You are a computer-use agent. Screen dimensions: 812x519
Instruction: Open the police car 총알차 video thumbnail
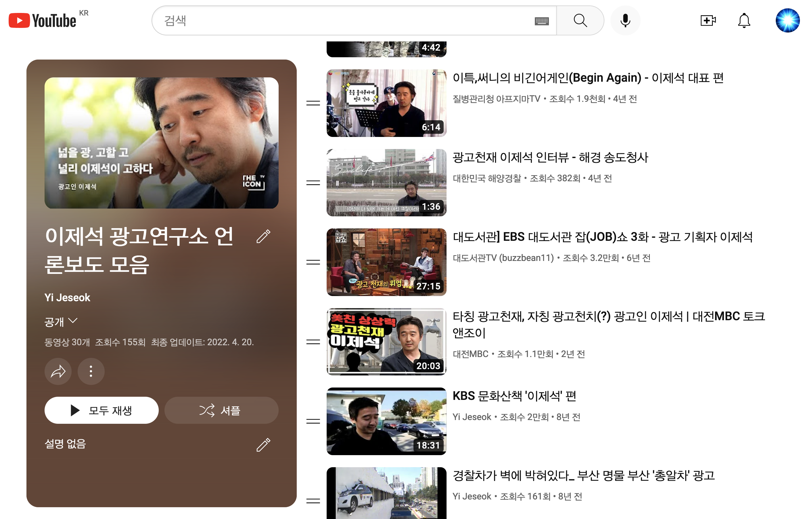point(386,493)
